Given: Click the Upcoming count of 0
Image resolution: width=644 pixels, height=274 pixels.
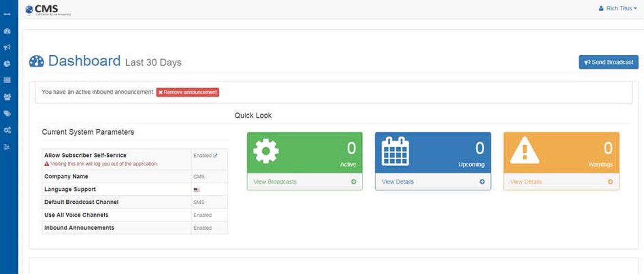Looking at the screenshot, I should point(479,148).
